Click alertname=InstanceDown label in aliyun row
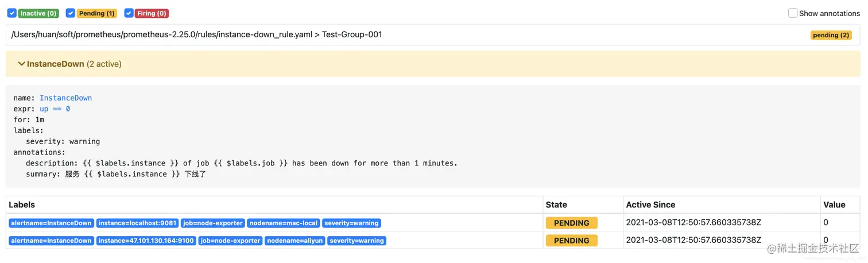Image resolution: width=868 pixels, height=263 pixels. coord(51,241)
